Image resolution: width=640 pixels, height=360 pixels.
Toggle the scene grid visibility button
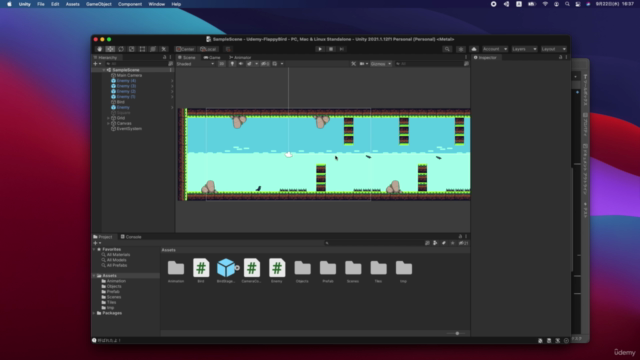(275, 64)
